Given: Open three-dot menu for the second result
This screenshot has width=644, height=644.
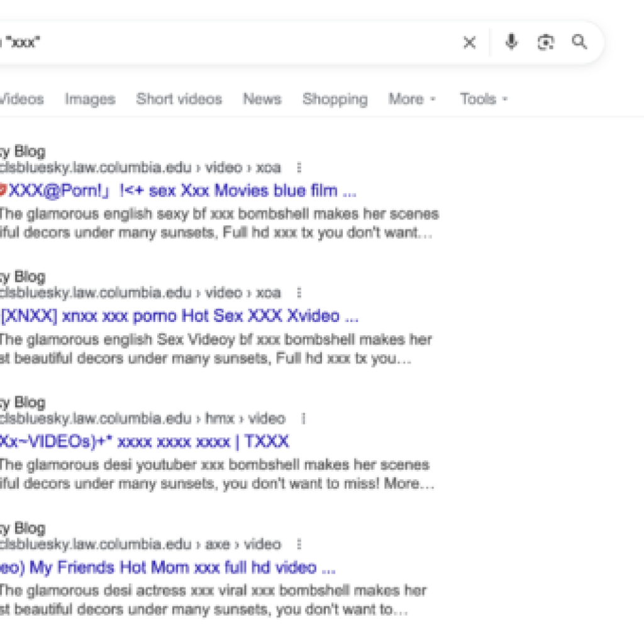Looking at the screenshot, I should coord(299,293).
